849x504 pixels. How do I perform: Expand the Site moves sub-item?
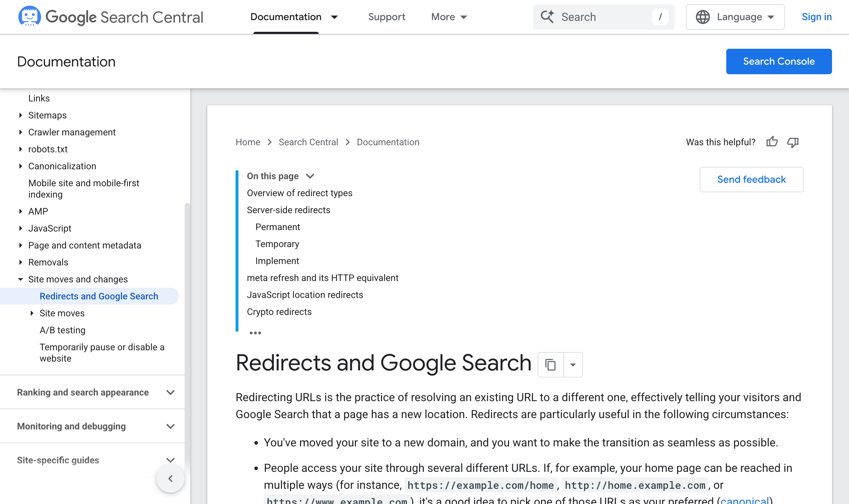pyautogui.click(x=32, y=313)
